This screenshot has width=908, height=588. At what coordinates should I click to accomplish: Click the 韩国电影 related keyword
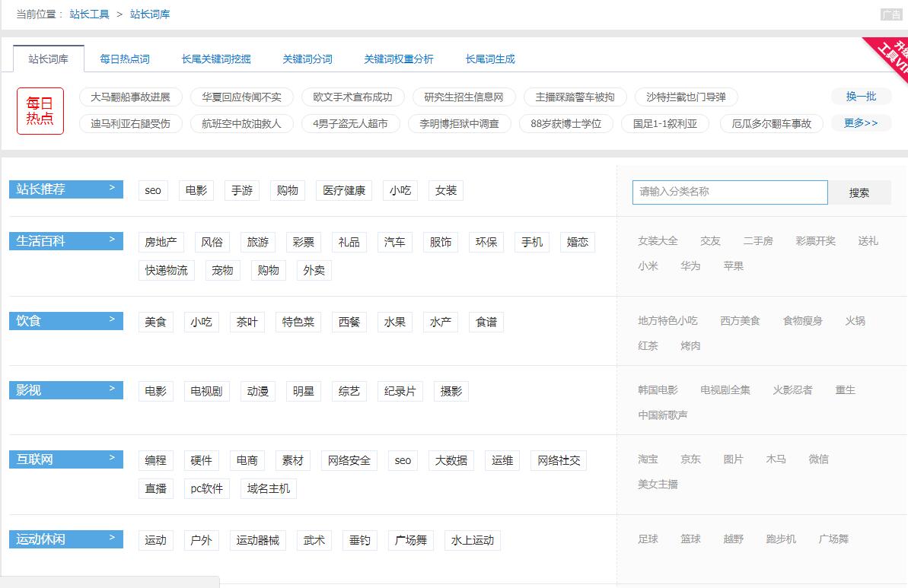point(658,389)
